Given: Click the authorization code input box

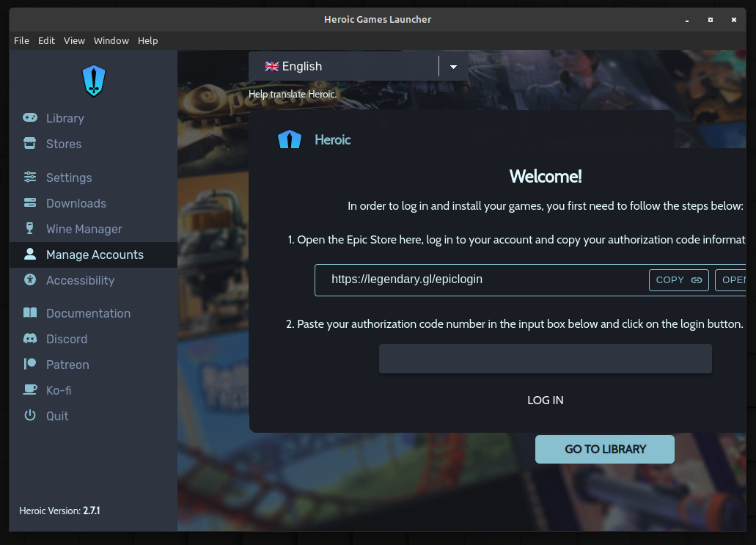Looking at the screenshot, I should tap(545, 358).
